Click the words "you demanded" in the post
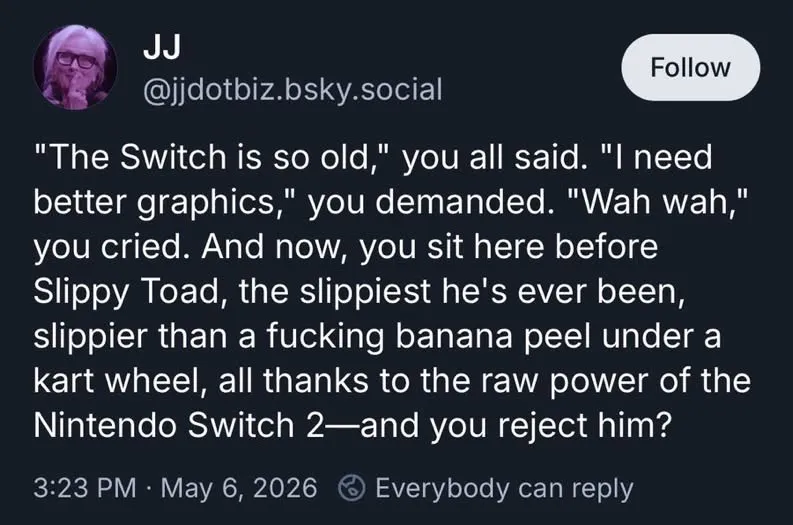Viewport: 793px width, 525px height. point(427,202)
